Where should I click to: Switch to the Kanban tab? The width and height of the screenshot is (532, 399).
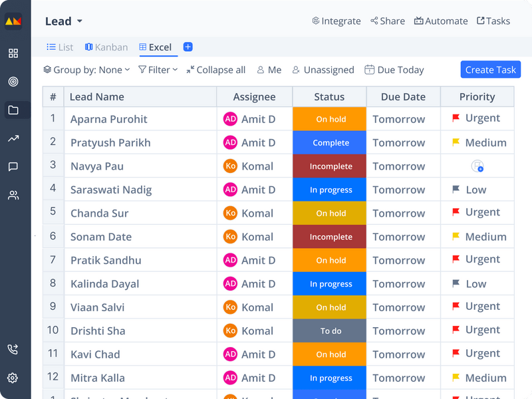106,47
